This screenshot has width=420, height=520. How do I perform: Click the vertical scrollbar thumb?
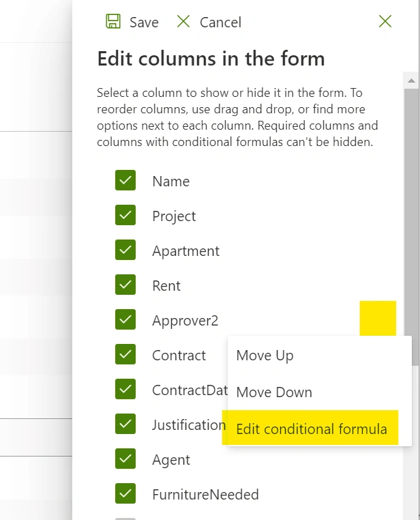pos(411,227)
